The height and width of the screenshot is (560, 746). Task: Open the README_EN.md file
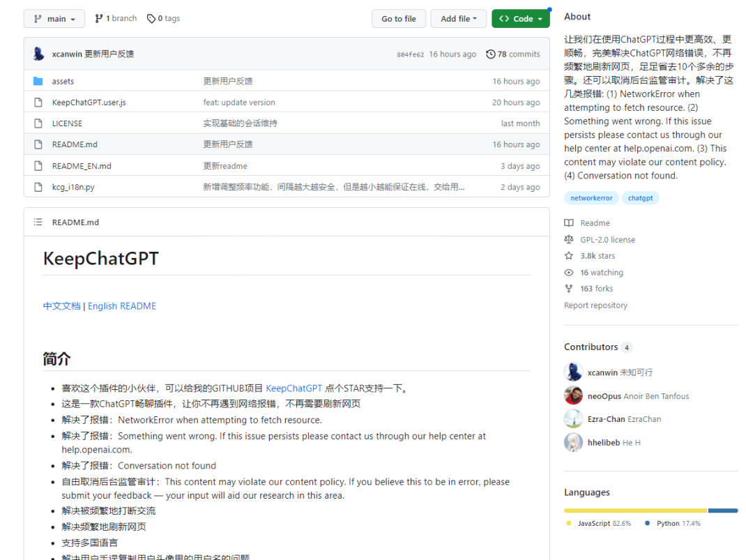(82, 166)
